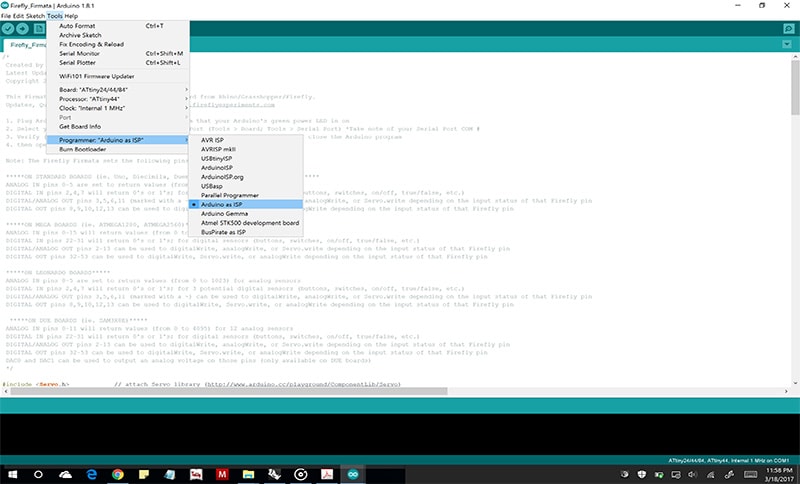Expand the Processor ATtiny44 submenu
800x484 pixels.
118,99
